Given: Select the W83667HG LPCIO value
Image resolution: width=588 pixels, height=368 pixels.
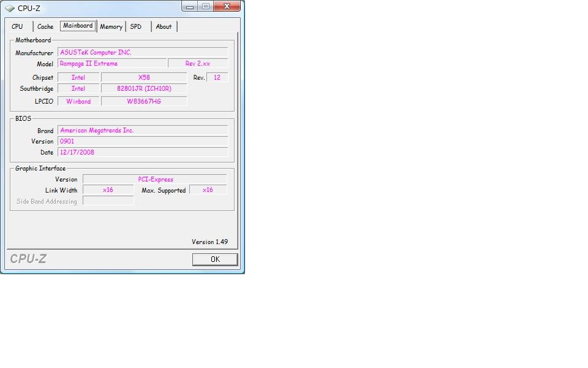Looking at the screenshot, I should click(144, 101).
